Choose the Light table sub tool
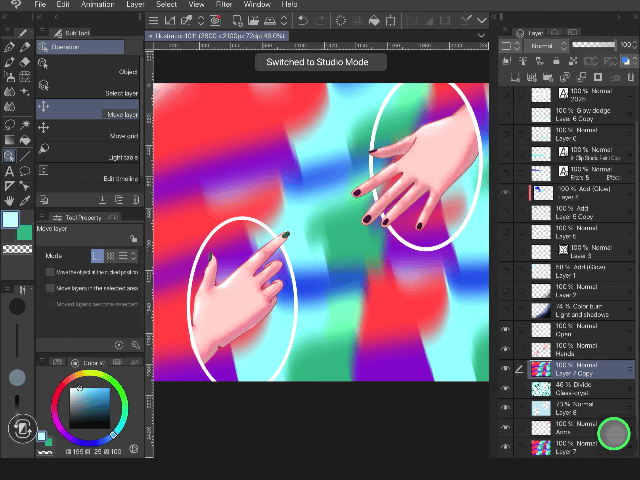Image resolution: width=640 pixels, height=480 pixels. [x=88, y=151]
